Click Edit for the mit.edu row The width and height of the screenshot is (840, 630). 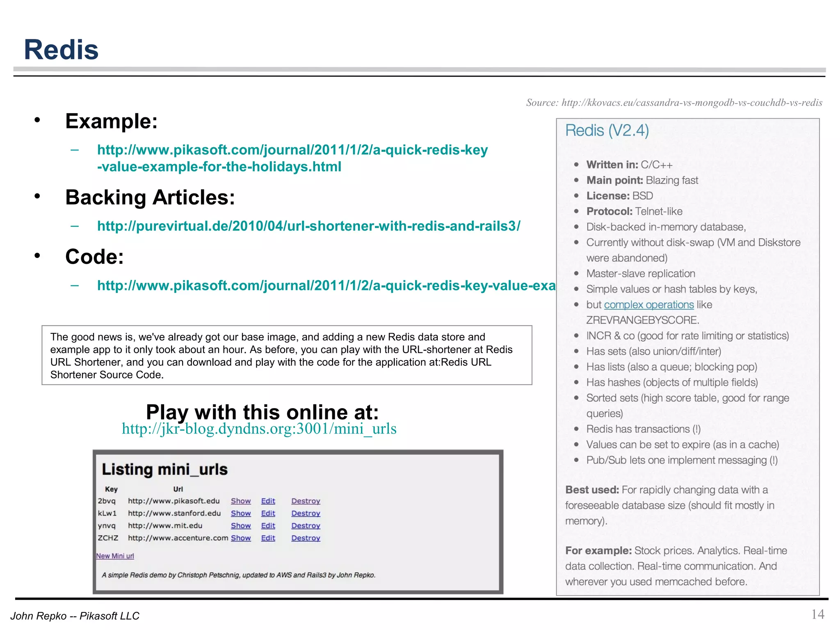click(268, 525)
